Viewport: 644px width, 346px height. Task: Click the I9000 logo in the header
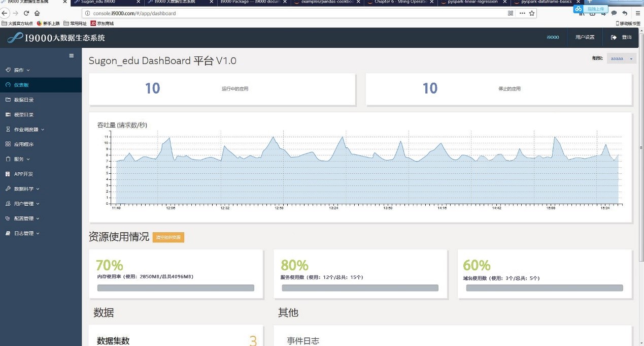[x=56, y=38]
